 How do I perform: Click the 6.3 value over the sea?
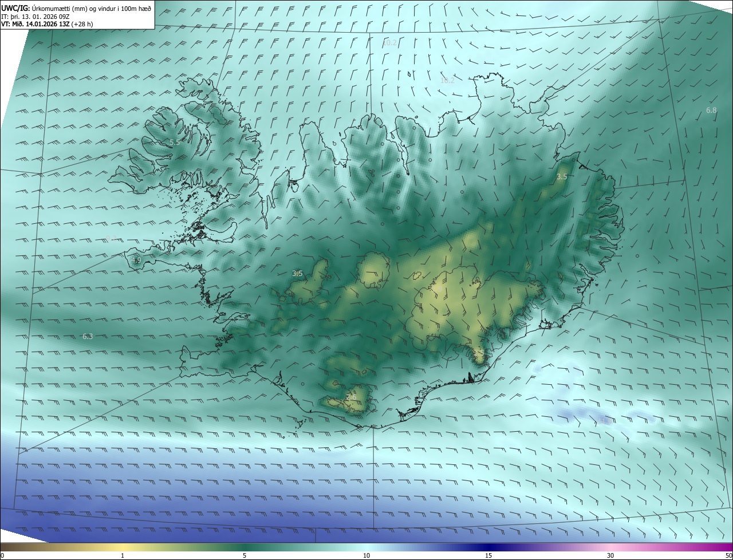(88, 337)
